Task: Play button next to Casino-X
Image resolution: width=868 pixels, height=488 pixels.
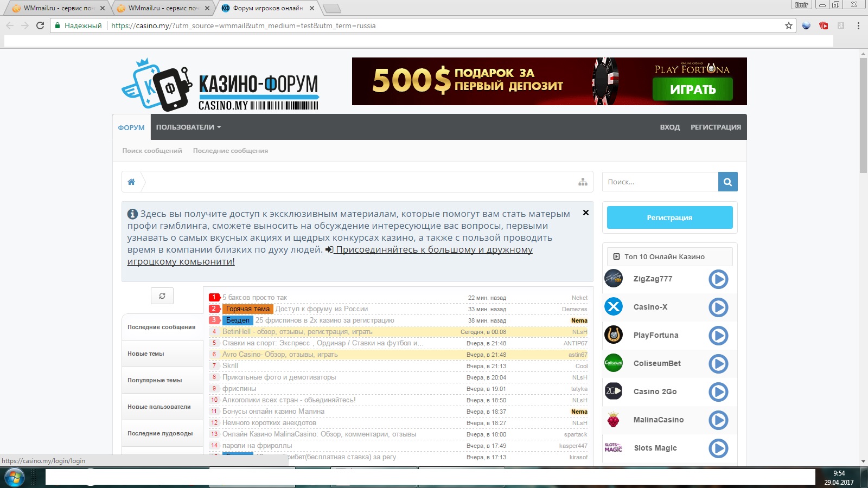Action: tap(718, 307)
